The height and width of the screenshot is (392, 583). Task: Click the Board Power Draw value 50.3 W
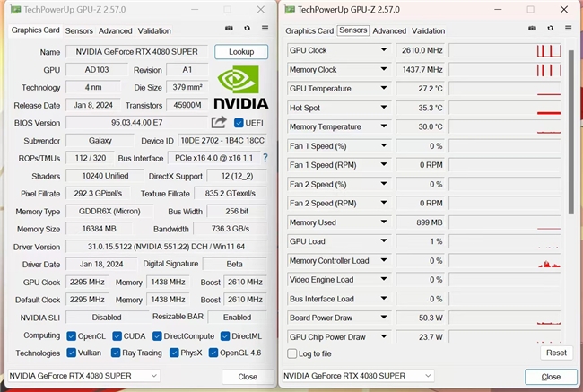tap(420, 318)
